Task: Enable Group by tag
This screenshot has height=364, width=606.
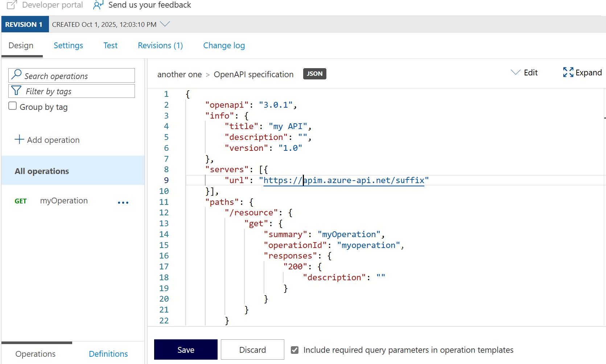Action: [x=12, y=106]
